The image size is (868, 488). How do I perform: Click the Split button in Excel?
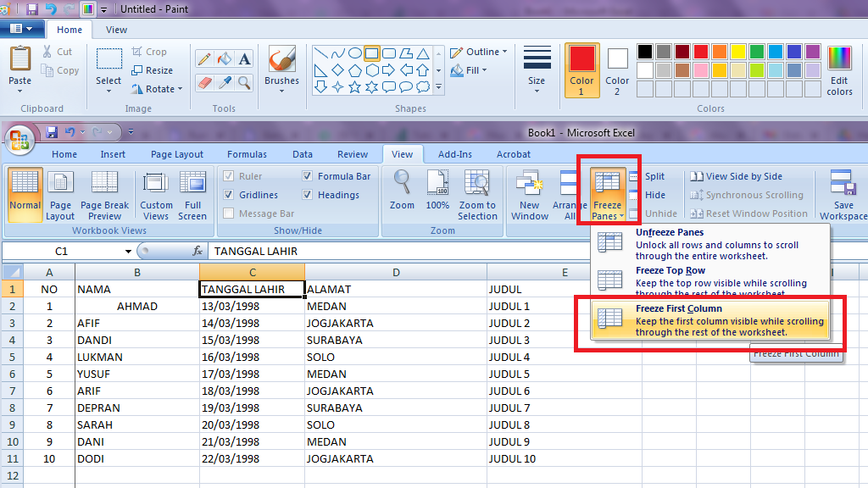pos(647,176)
